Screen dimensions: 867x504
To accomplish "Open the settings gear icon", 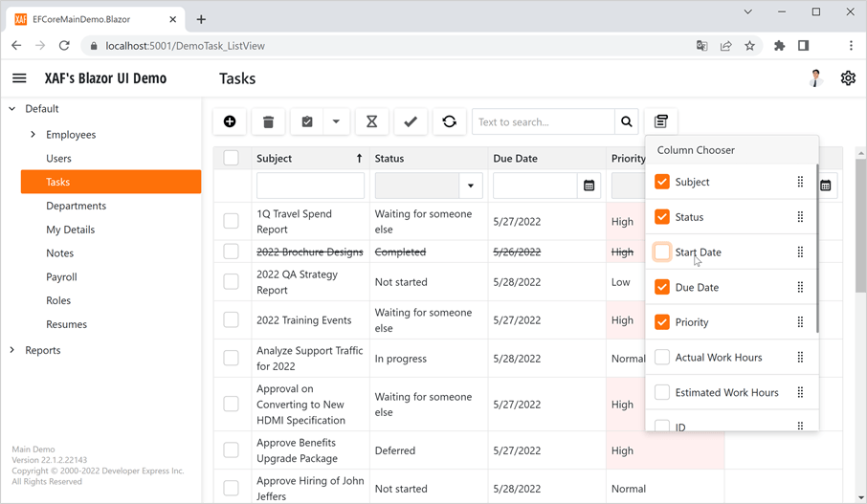I will (x=848, y=78).
